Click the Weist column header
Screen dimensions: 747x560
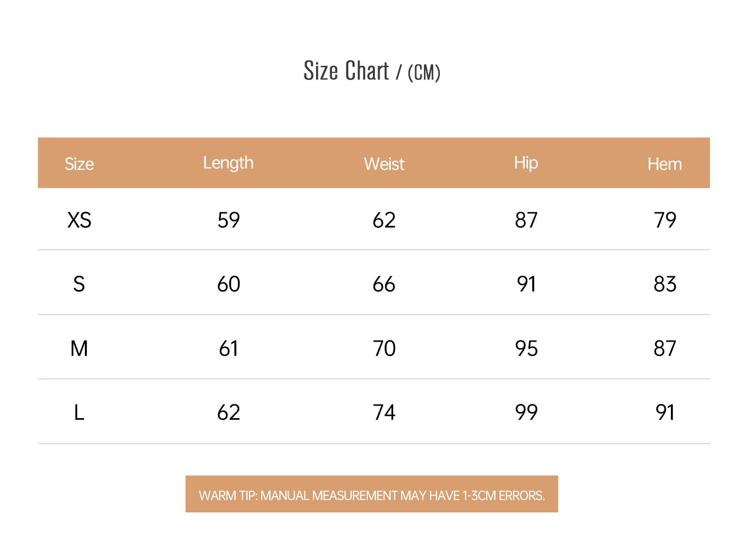tap(384, 164)
